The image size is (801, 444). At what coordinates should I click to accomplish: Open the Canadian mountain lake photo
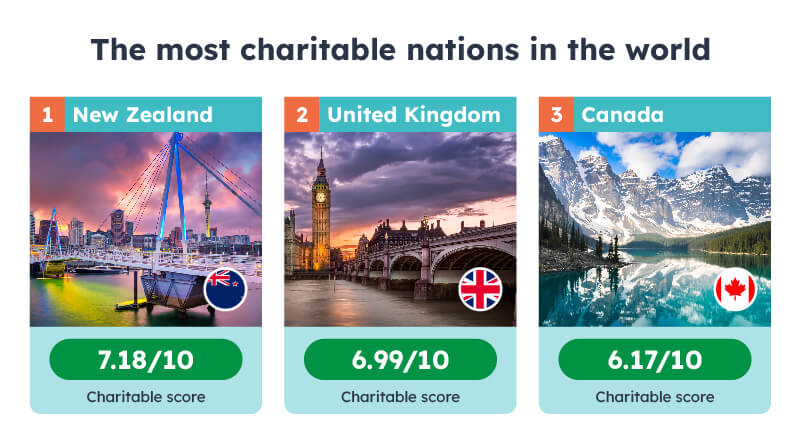tap(655, 229)
